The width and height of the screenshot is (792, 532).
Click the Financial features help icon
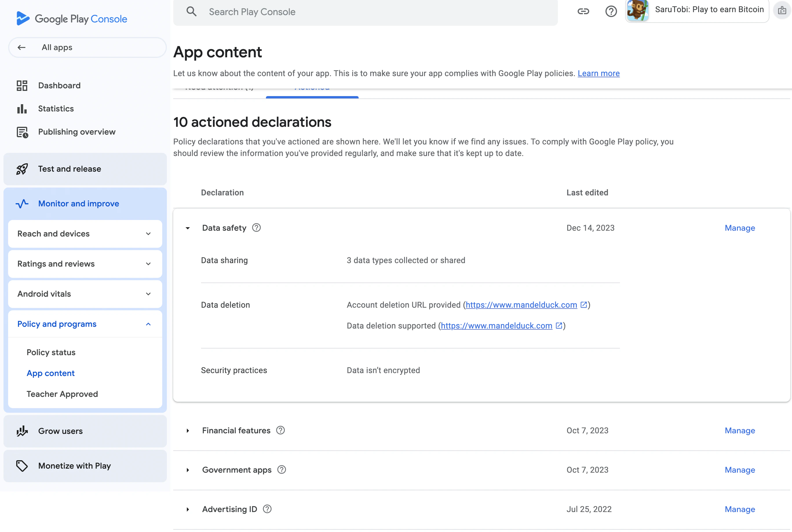tap(280, 430)
